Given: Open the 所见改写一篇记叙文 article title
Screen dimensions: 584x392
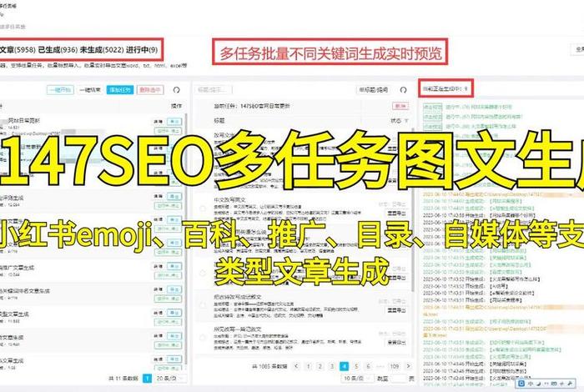Looking at the screenshot, I should pos(238,329).
